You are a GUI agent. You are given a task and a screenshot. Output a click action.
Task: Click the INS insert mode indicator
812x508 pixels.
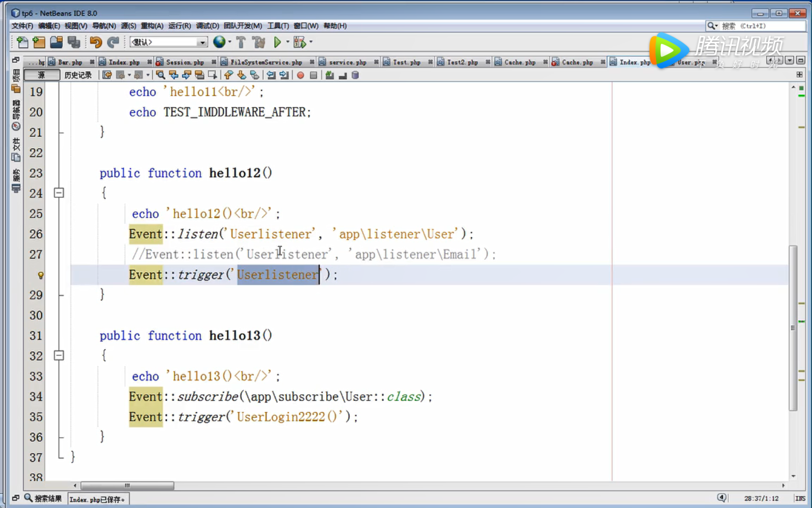(800, 498)
